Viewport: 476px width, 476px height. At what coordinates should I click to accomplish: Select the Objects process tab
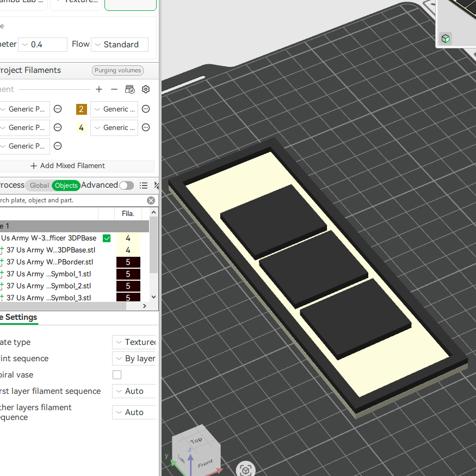(x=66, y=185)
